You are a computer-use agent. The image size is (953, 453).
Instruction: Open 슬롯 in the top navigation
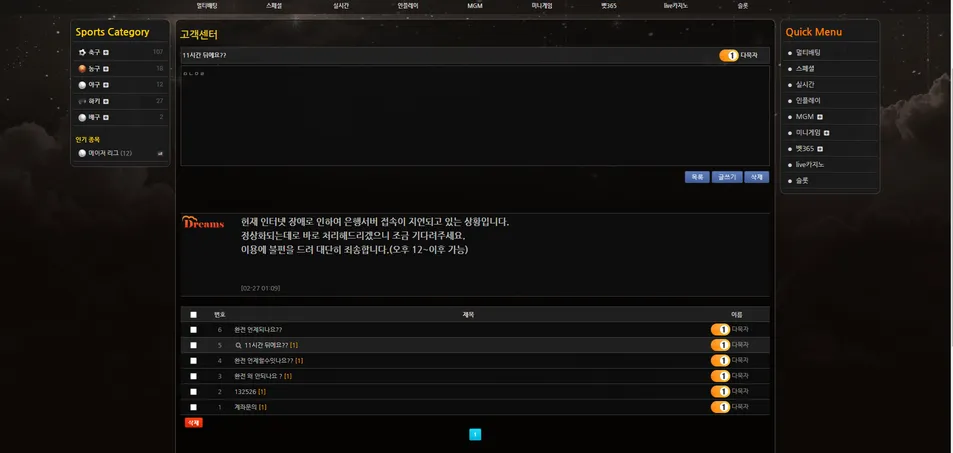pyautogui.click(x=743, y=5)
